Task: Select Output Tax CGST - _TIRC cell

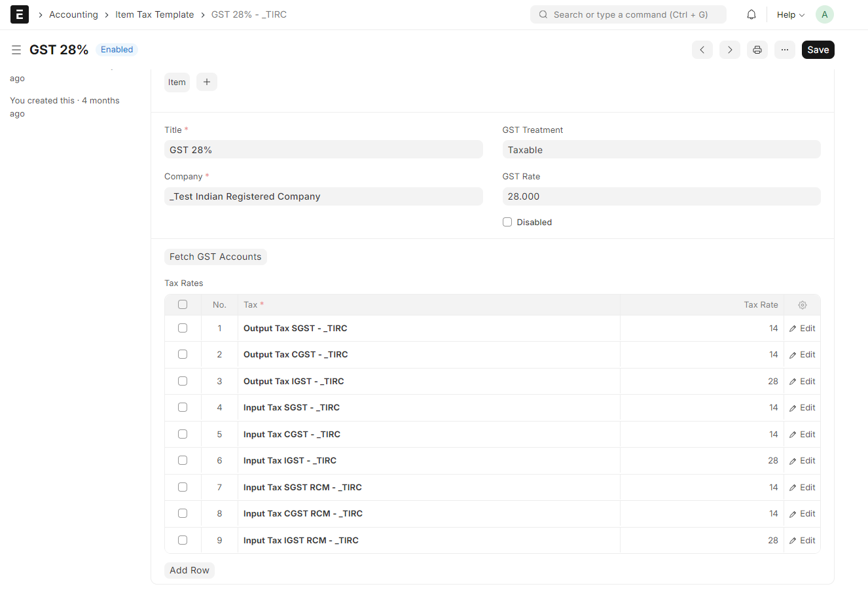Action: (429, 355)
